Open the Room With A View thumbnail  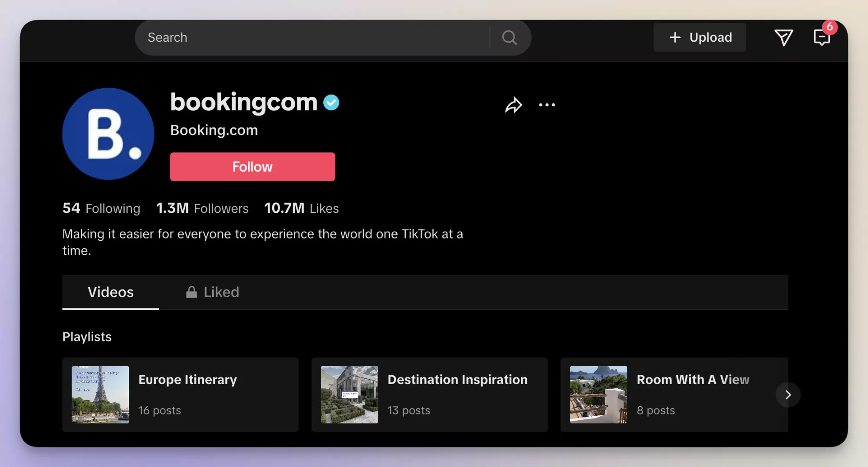[x=598, y=394]
